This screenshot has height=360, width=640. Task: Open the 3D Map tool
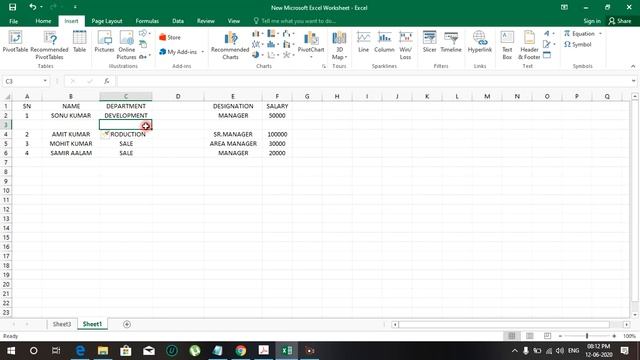pos(339,45)
